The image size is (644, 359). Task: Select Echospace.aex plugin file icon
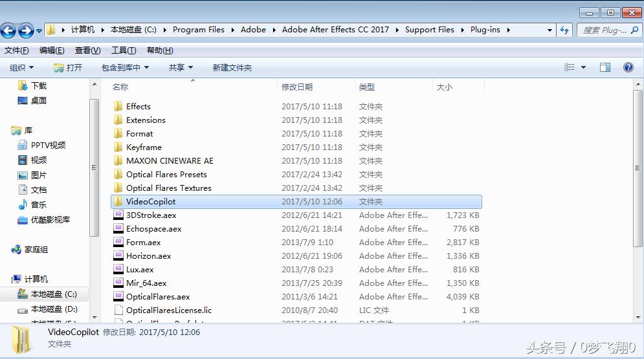[x=118, y=228]
